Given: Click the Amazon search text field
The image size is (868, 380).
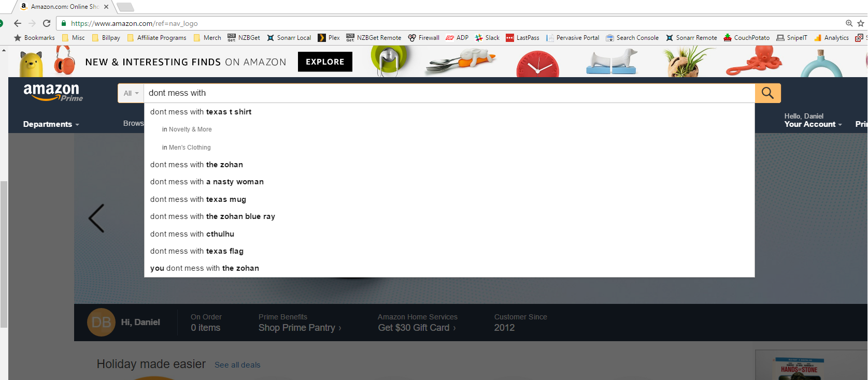Looking at the screenshot, I should (x=449, y=93).
